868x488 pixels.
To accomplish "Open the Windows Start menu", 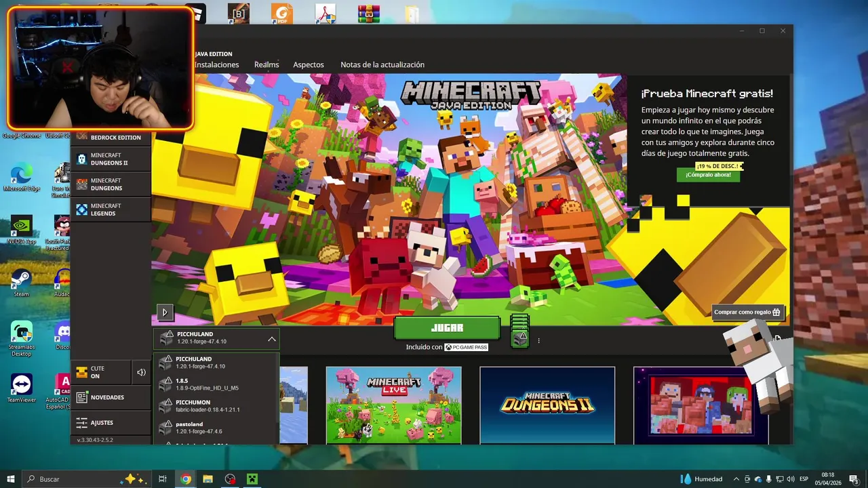I will point(11,479).
